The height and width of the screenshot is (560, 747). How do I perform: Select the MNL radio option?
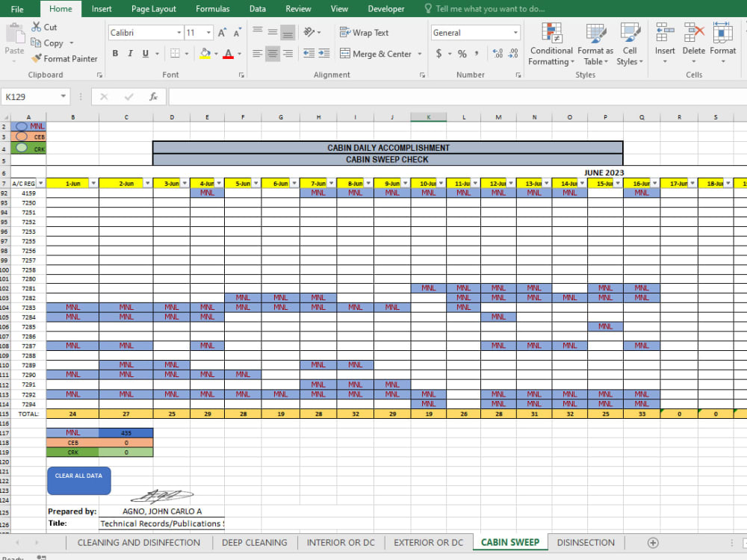[x=22, y=126]
